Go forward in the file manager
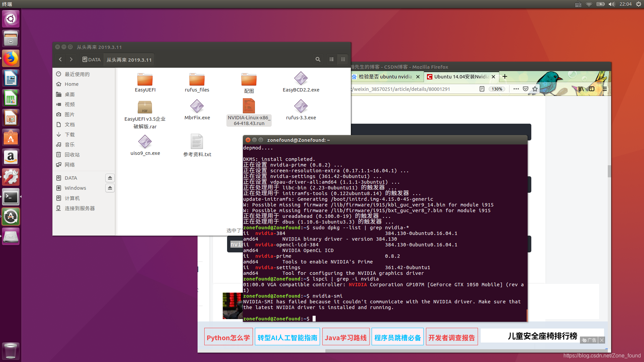The image size is (644, 362). click(71, 59)
